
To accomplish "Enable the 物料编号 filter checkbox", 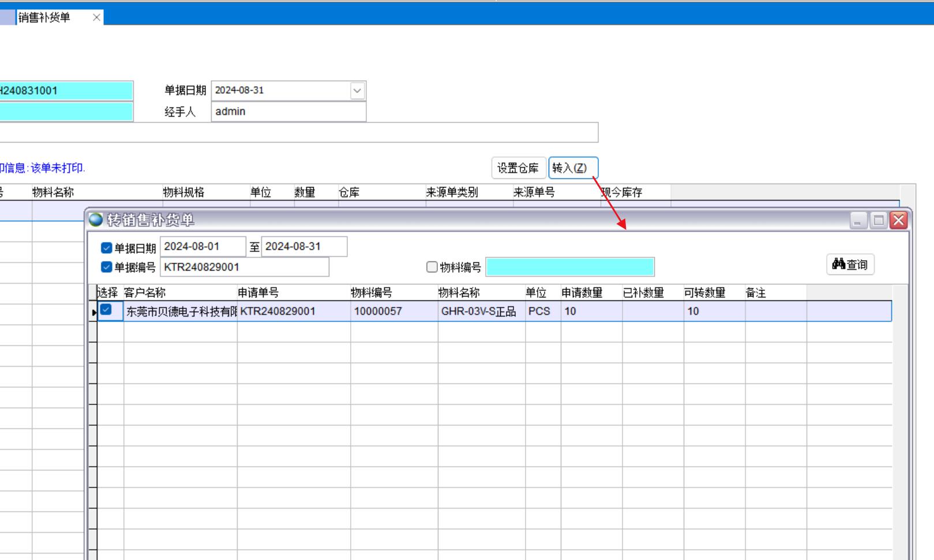I will 432,267.
